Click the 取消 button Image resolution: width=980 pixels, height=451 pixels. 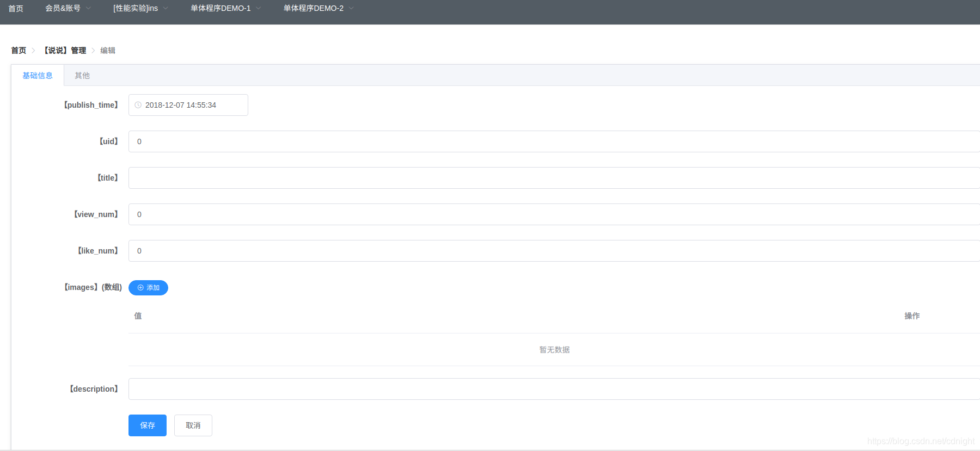[x=193, y=425]
